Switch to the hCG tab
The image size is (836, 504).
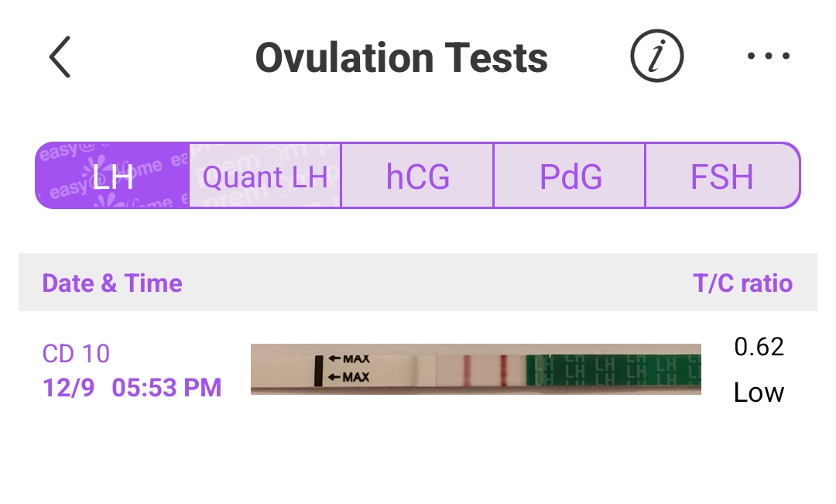point(417,177)
